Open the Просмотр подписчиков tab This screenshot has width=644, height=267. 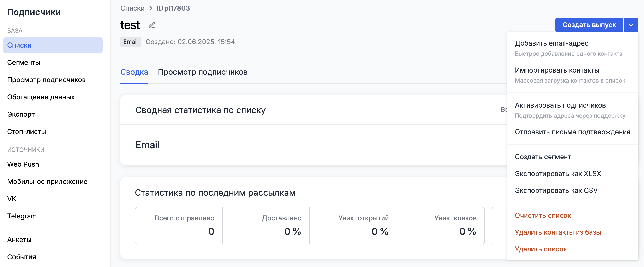pyautogui.click(x=203, y=72)
